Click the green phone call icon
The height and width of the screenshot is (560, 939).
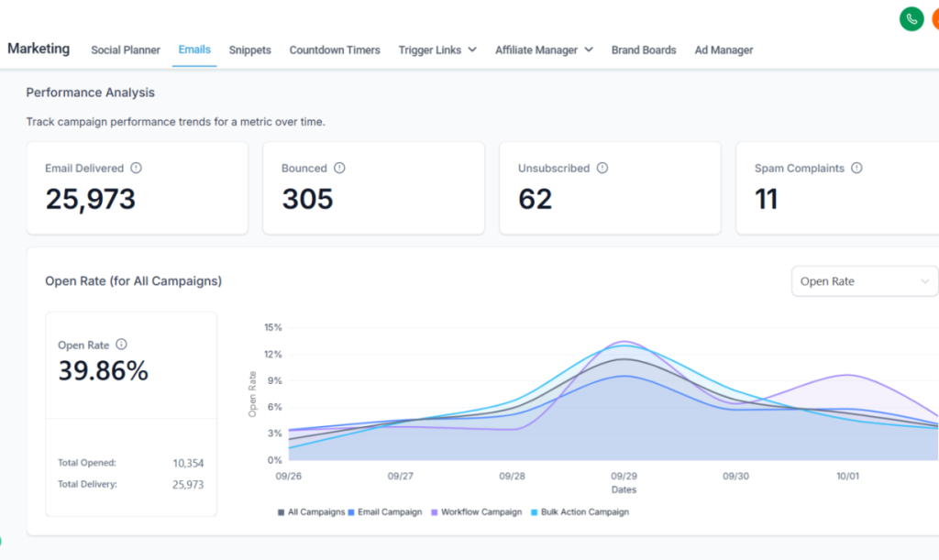[911, 19]
